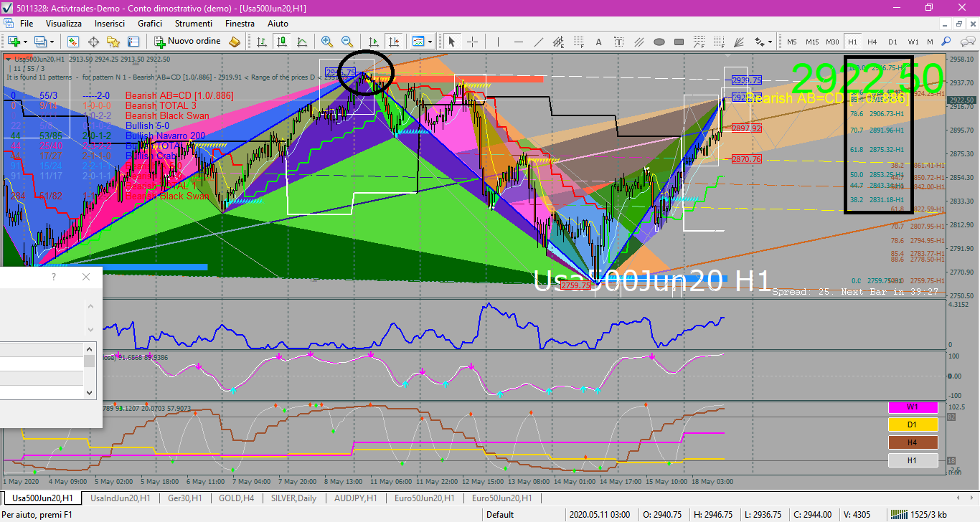Switch to the M30 timeframe
This screenshot has width=980, height=522.
[832, 42]
